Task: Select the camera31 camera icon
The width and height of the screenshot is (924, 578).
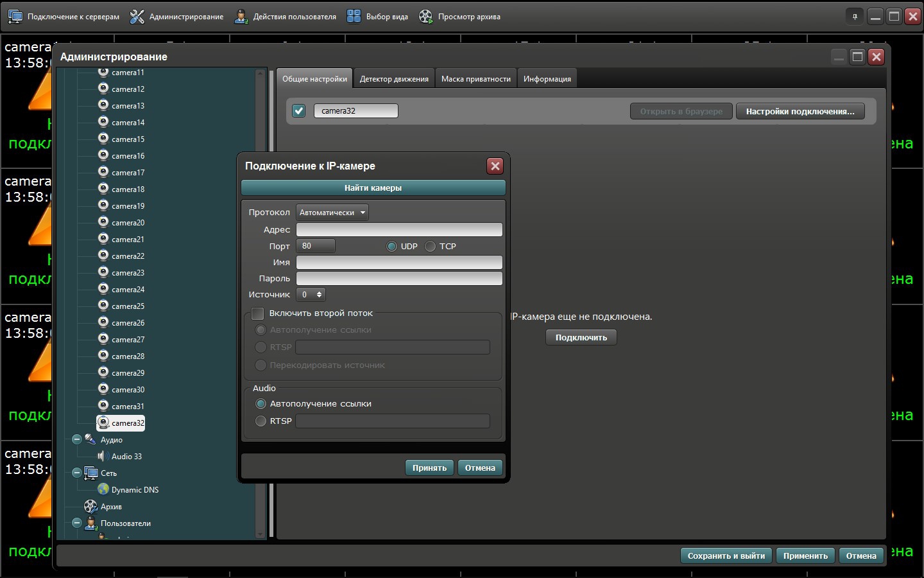Action: [x=103, y=406]
